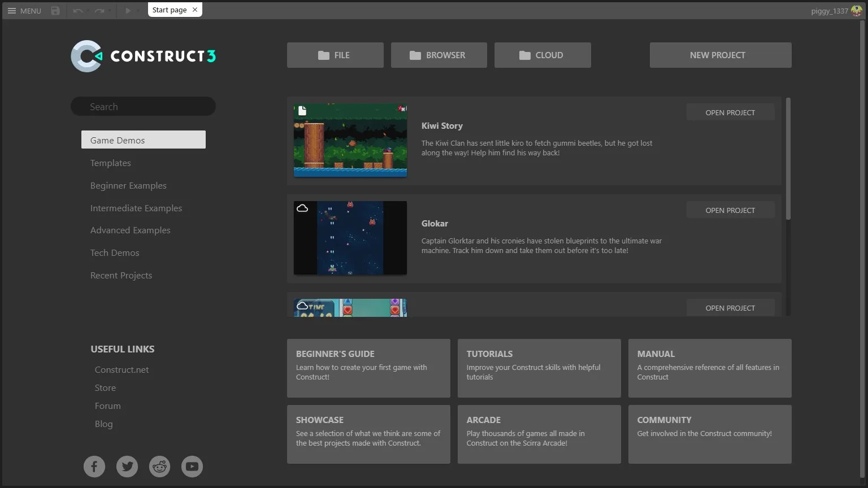Select the Tech Demos category
This screenshot has width=868, height=488.
(144, 252)
